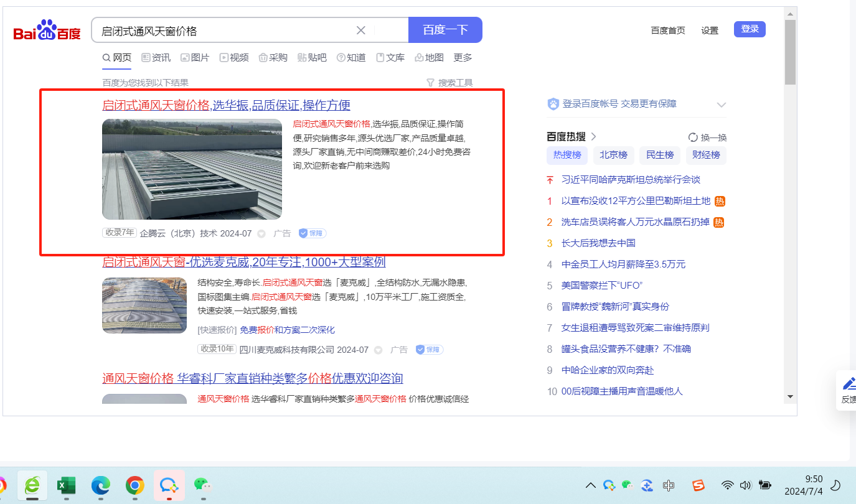Open hot search 中哈企业家的双向奔赴

[608, 370]
